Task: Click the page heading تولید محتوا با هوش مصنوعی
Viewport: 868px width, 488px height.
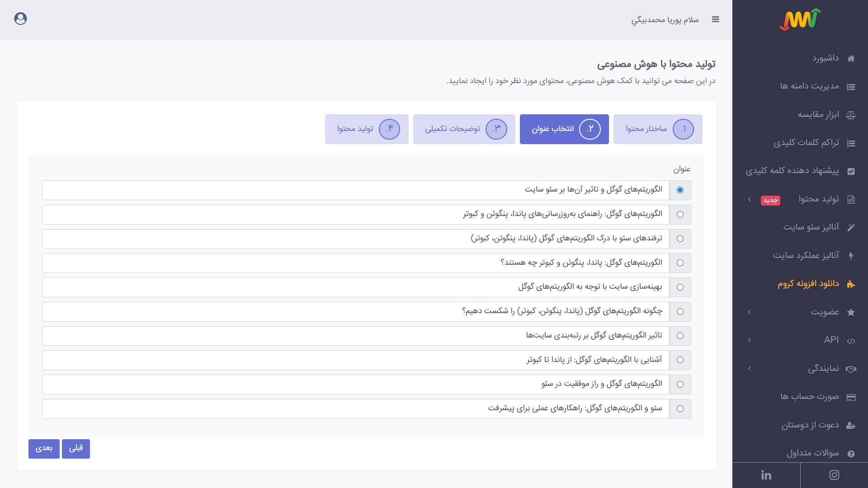Action: point(656,65)
